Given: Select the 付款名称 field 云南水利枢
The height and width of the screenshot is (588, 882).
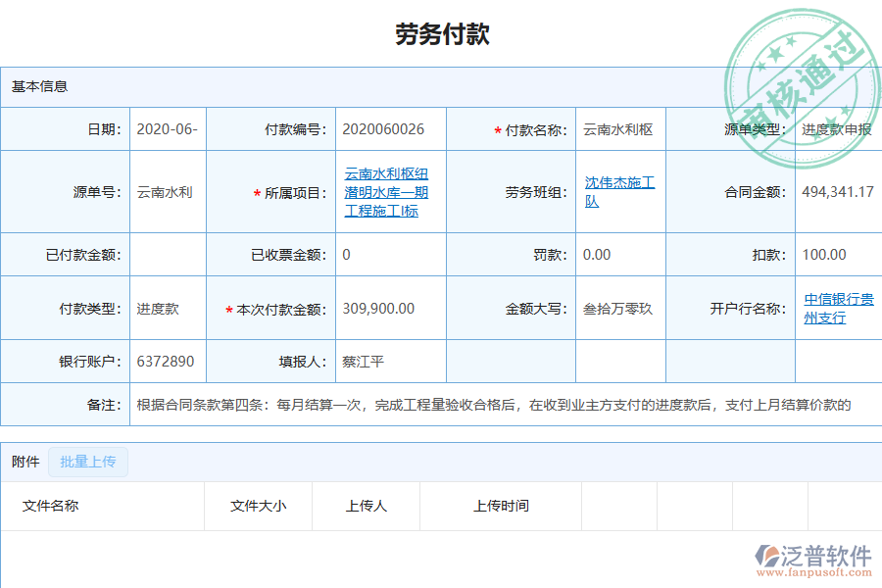Looking at the screenshot, I should click(x=617, y=128).
